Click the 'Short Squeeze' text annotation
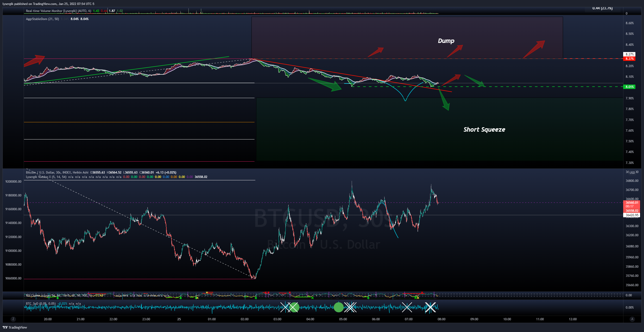 (x=484, y=130)
